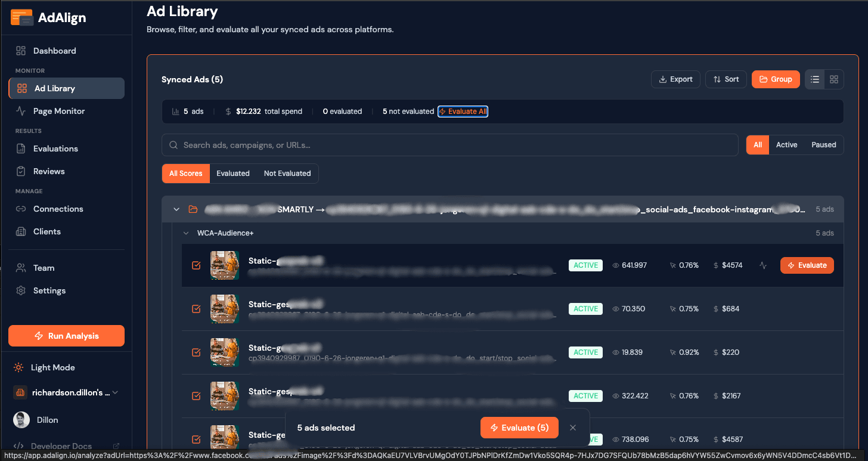Viewport: 868px width, 461px height.
Task: Collapse the WCA-Audience+ ad set
Action: tap(187, 233)
